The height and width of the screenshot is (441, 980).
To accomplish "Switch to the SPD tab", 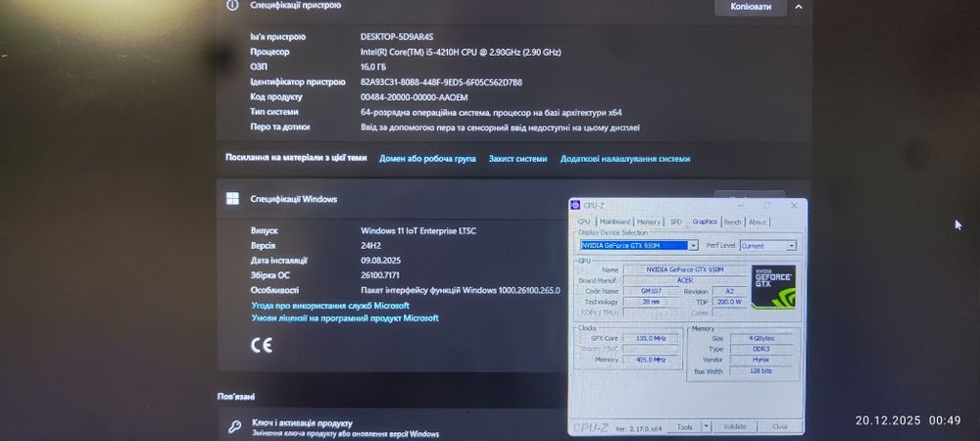I will 676,221.
